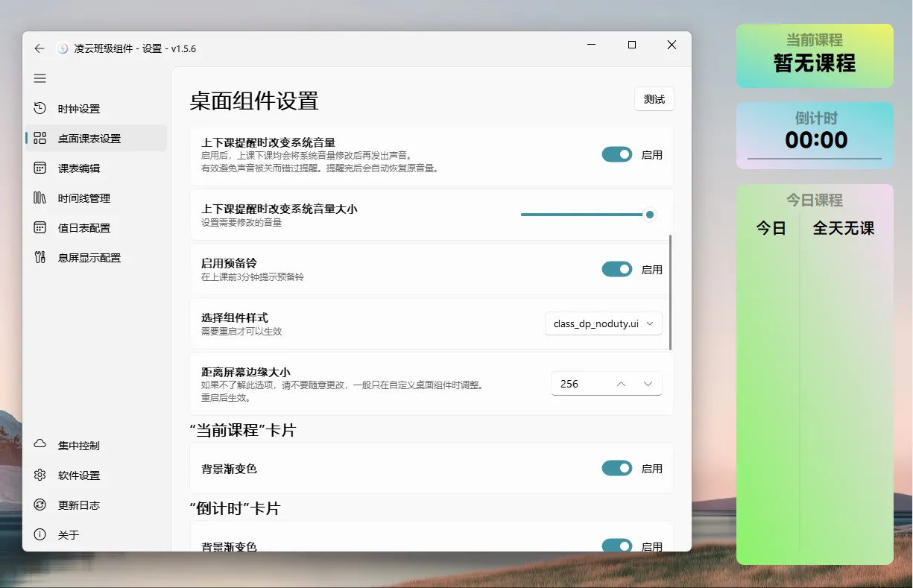The width and height of the screenshot is (913, 588).
Task: Close the settings window
Action: [x=672, y=45]
